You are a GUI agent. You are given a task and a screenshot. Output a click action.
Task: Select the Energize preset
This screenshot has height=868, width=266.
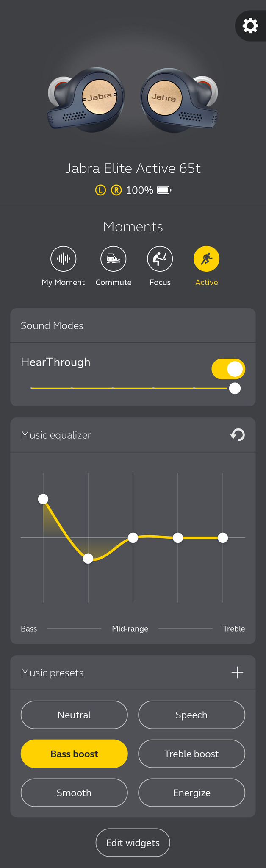191,793
